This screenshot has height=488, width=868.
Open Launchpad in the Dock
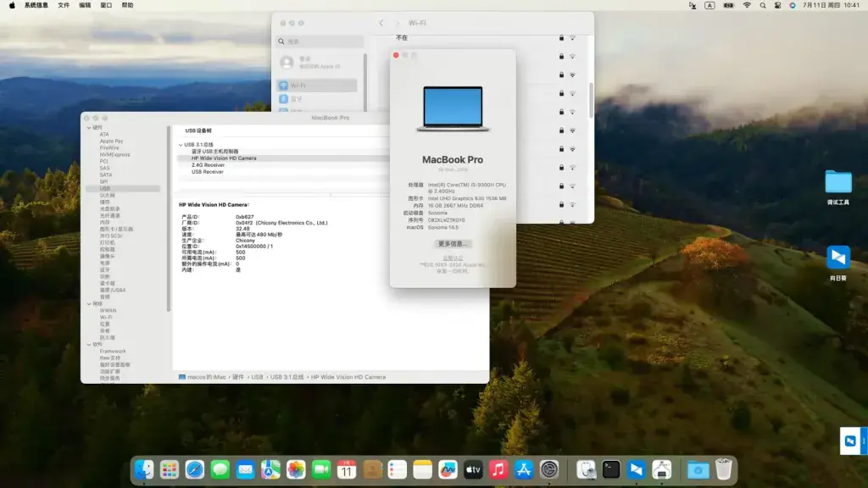pos(170,469)
